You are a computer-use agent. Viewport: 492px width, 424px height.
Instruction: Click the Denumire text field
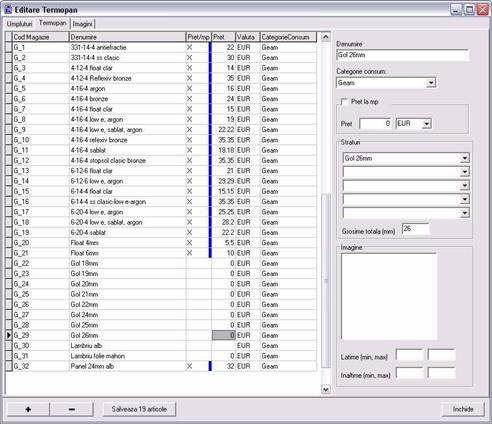(403, 55)
